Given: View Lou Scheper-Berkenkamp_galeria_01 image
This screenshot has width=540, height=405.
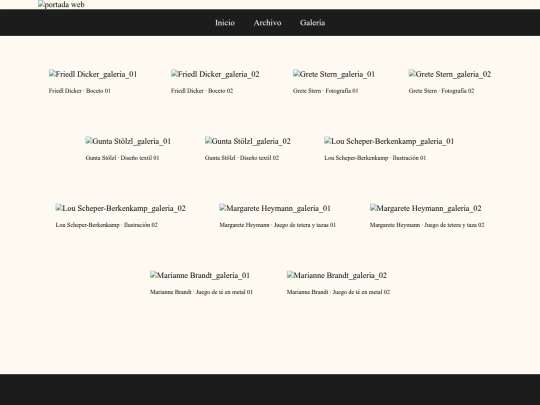Looking at the screenshot, I should click(x=389, y=141).
